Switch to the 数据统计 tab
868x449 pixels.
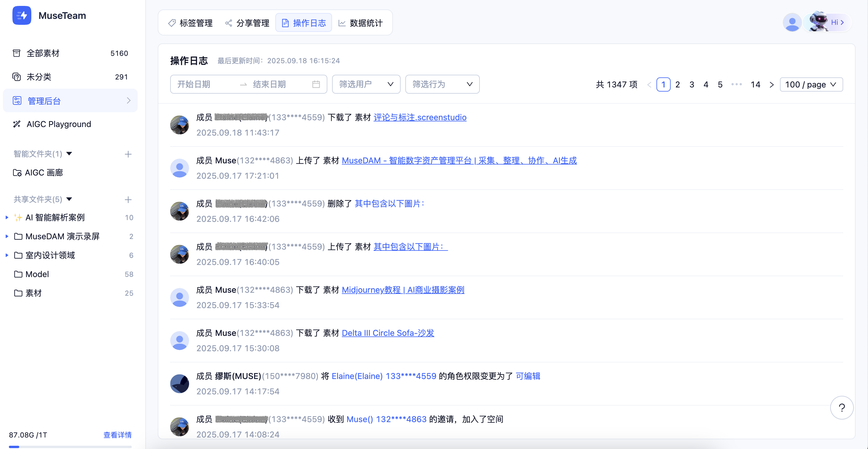(360, 23)
